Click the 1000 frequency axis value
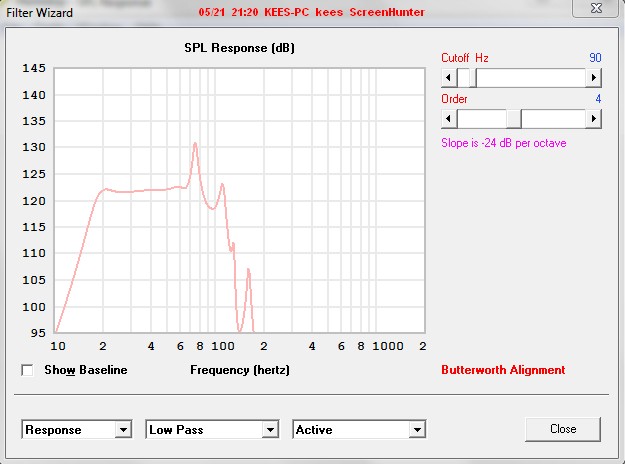Image resolution: width=625 pixels, height=464 pixels. (x=388, y=346)
